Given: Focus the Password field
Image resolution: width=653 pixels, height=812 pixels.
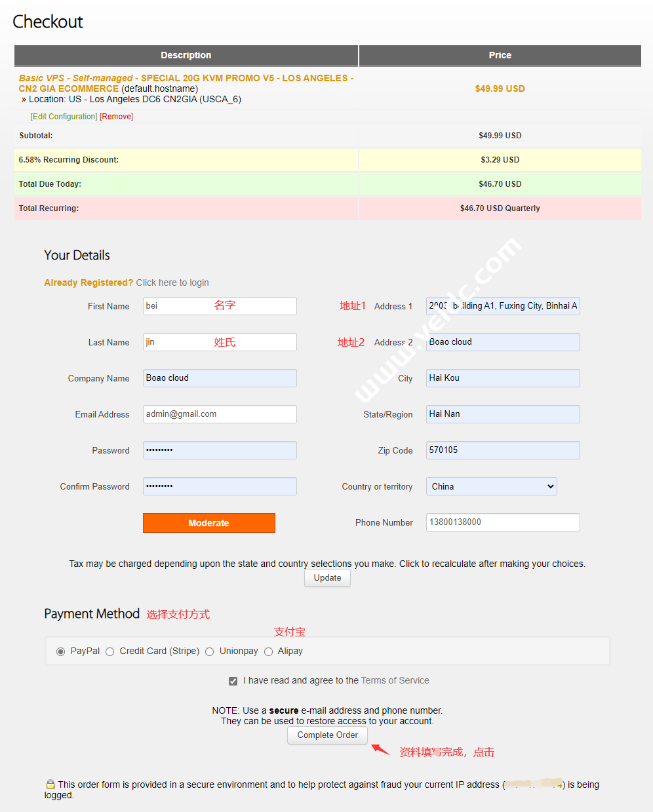Looking at the screenshot, I should pyautogui.click(x=220, y=450).
